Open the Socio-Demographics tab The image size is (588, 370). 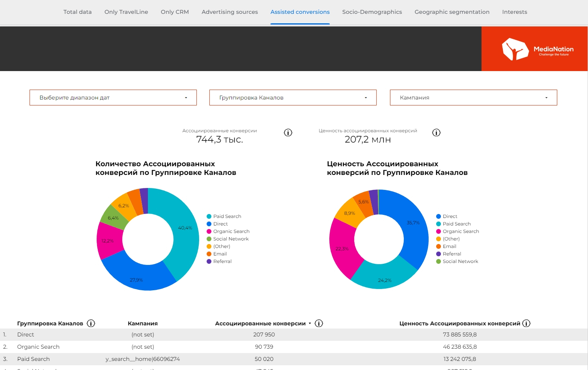click(x=372, y=12)
